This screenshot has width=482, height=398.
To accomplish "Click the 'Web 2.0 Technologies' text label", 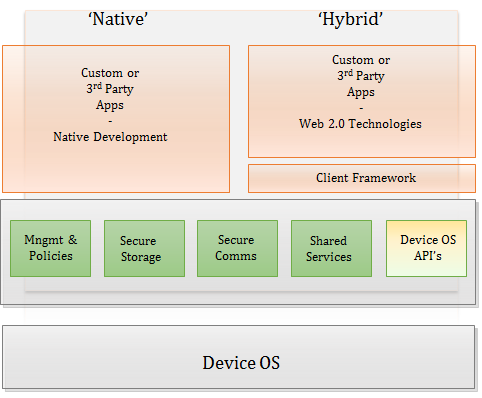I will [360, 124].
